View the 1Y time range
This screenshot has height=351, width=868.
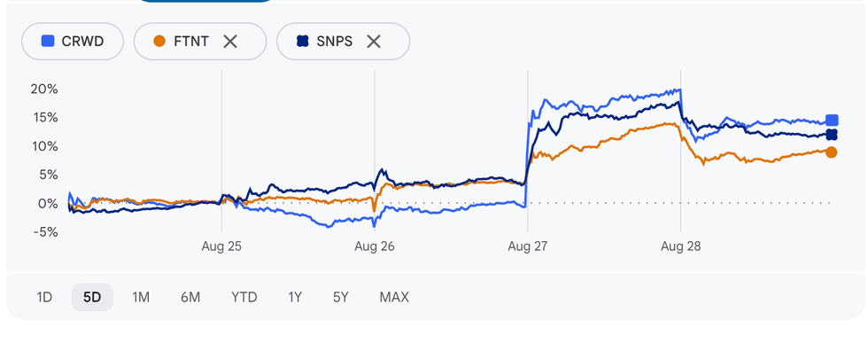click(294, 297)
